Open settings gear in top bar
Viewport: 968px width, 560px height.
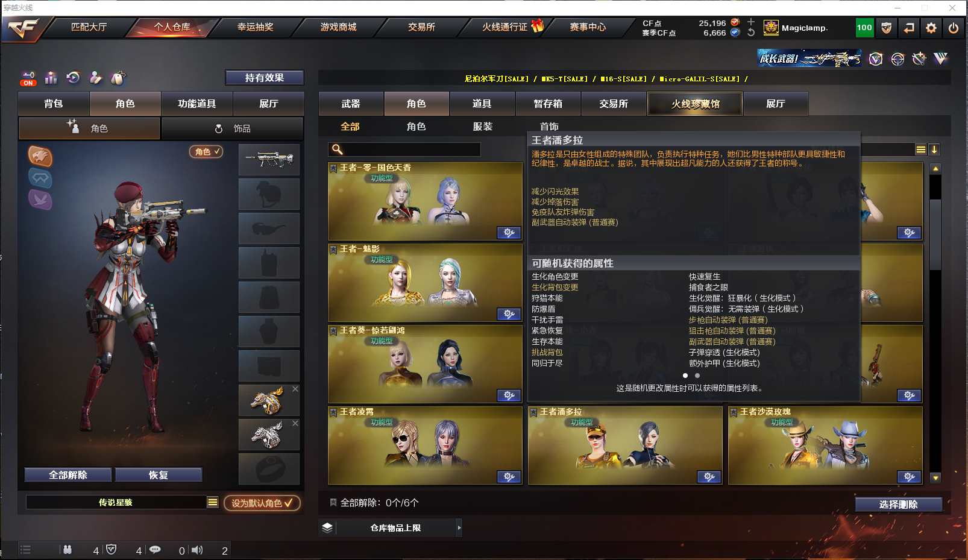click(931, 28)
